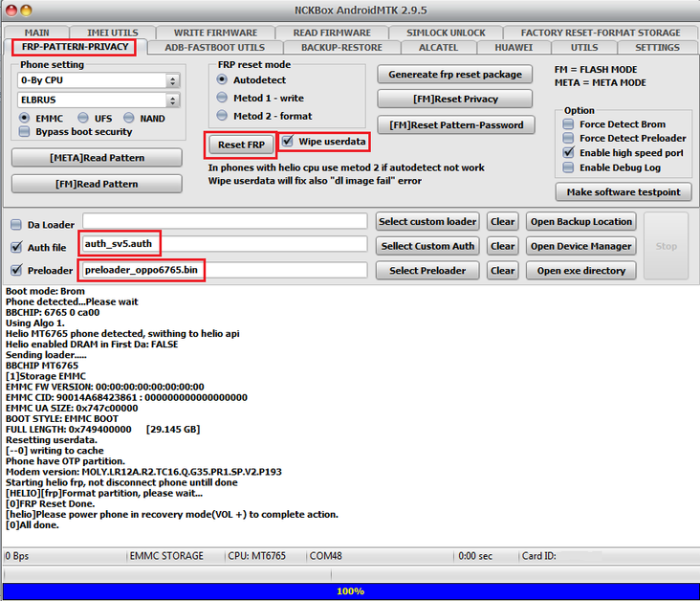Open the ALCATEL tab
This screenshot has width=700, height=601.
click(438, 47)
